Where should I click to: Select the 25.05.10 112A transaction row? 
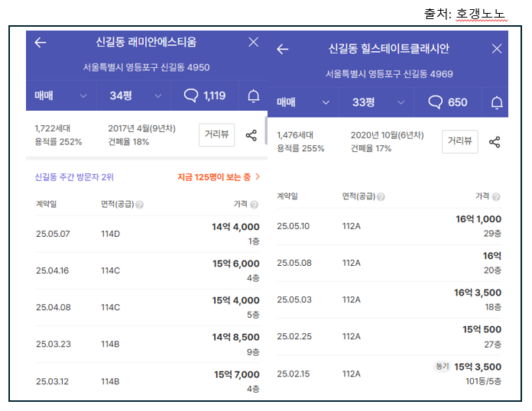point(389,226)
